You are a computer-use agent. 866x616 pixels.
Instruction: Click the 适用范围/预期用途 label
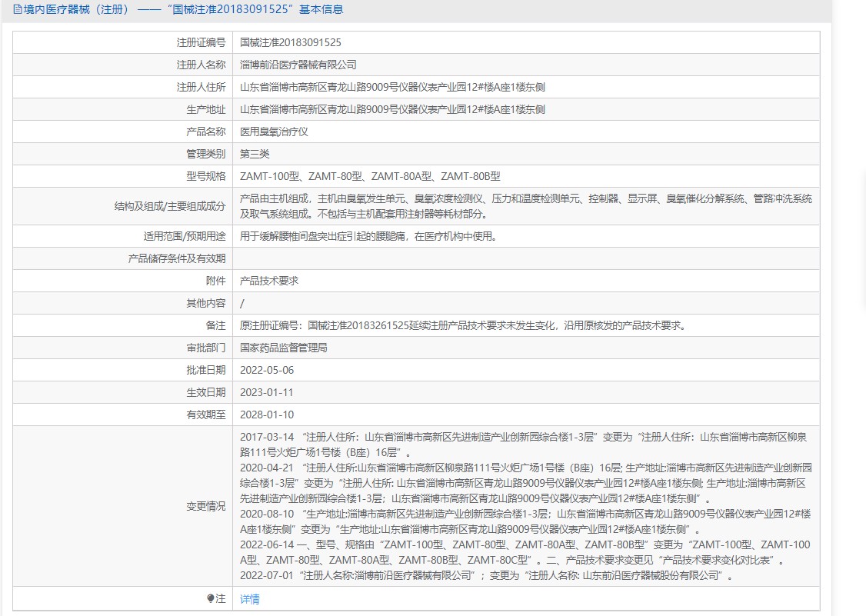(x=185, y=236)
